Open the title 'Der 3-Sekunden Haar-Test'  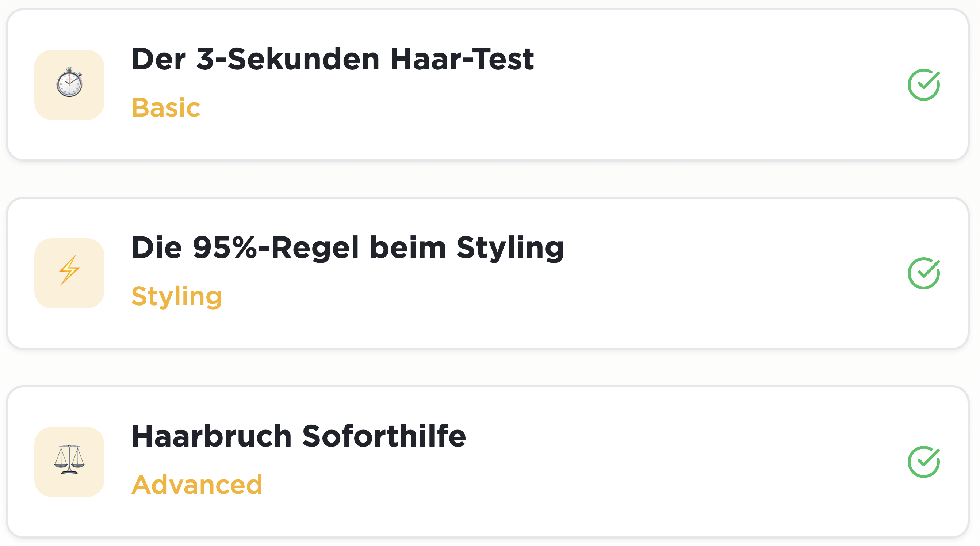[x=333, y=59]
